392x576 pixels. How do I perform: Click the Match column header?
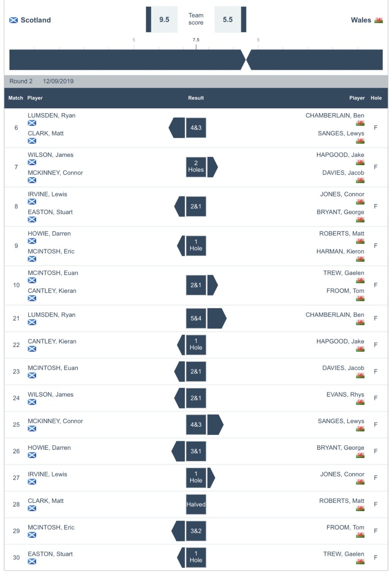click(16, 98)
